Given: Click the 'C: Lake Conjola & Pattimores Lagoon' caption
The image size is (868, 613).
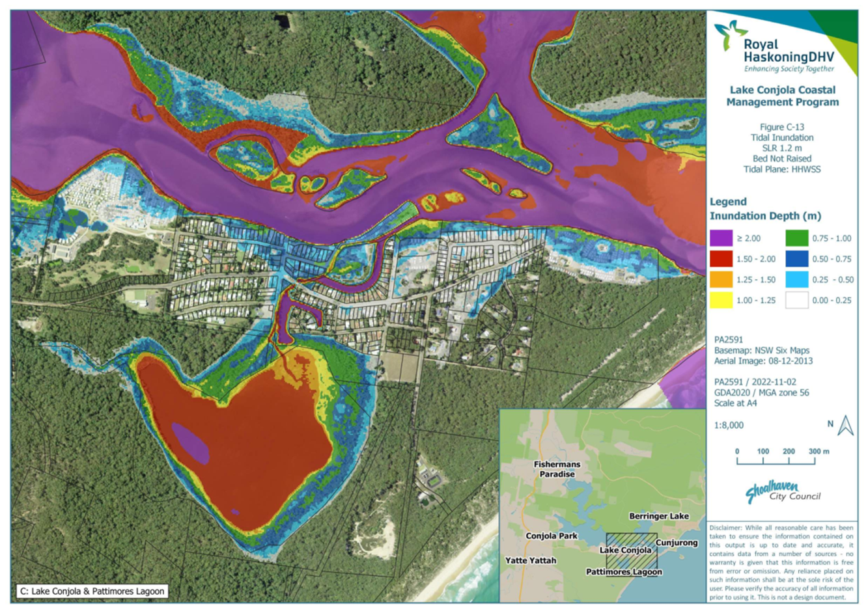Looking at the screenshot, I should (92, 592).
